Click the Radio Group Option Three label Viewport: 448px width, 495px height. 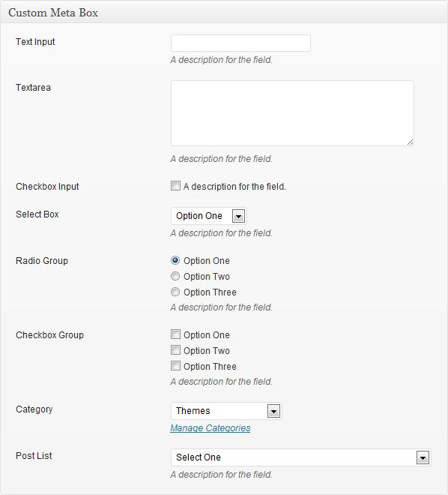click(210, 292)
